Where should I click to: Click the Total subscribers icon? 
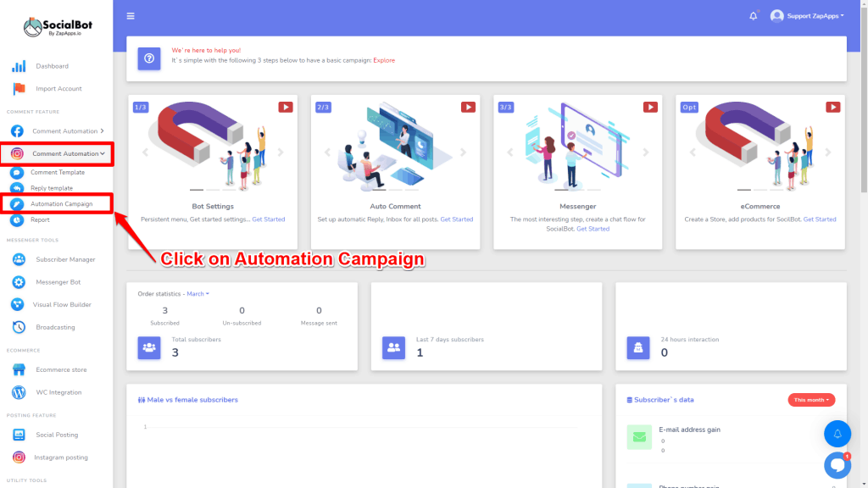(x=149, y=348)
